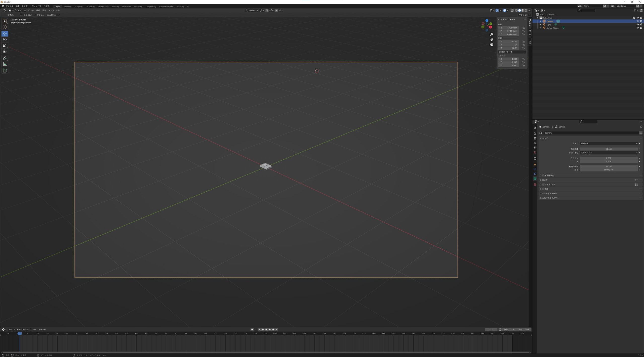Select the Annotate pencil tool
This screenshot has height=357, width=644.
(5, 58)
